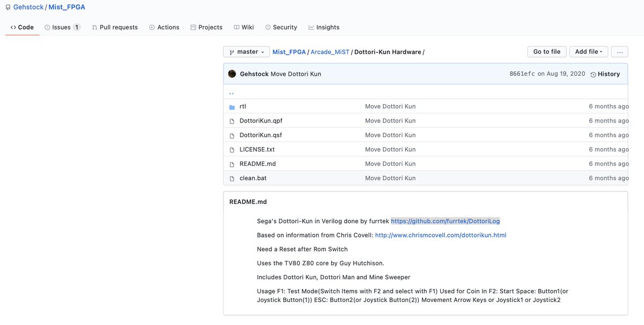The image size is (644, 325).
Task: Open the Pull requests tab
Action: [x=115, y=27]
